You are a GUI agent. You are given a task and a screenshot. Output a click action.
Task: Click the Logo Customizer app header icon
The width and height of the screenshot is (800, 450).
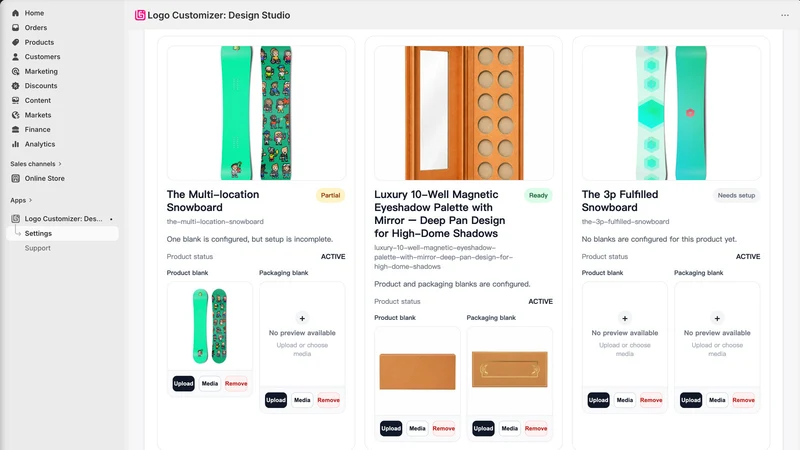point(140,15)
